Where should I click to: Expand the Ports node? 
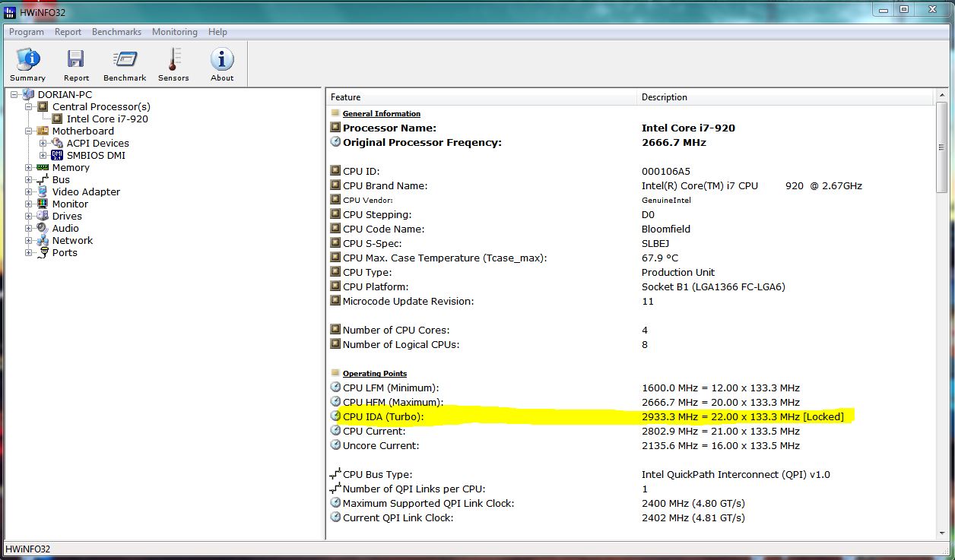28,252
